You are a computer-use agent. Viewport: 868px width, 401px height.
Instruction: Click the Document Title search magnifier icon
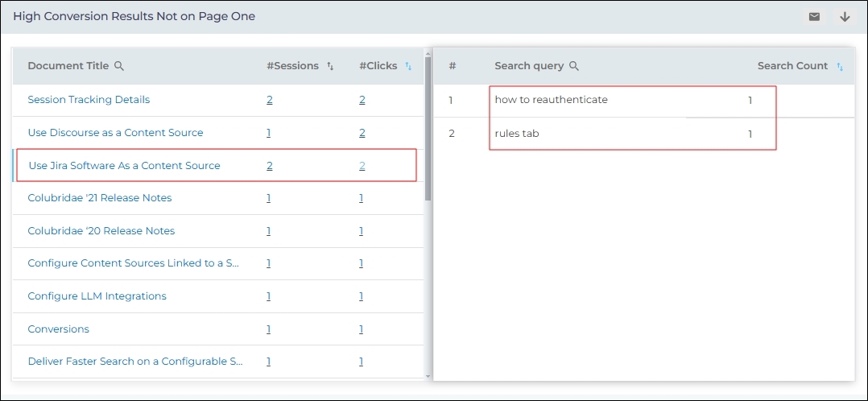(x=119, y=66)
